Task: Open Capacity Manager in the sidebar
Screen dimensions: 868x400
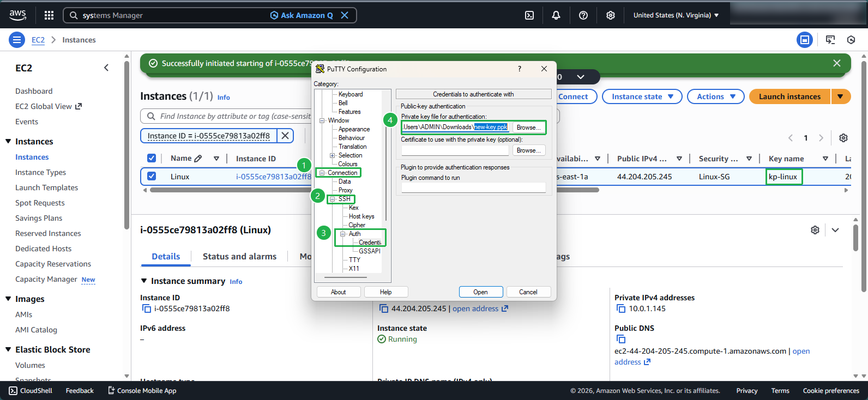Action: (x=46, y=279)
